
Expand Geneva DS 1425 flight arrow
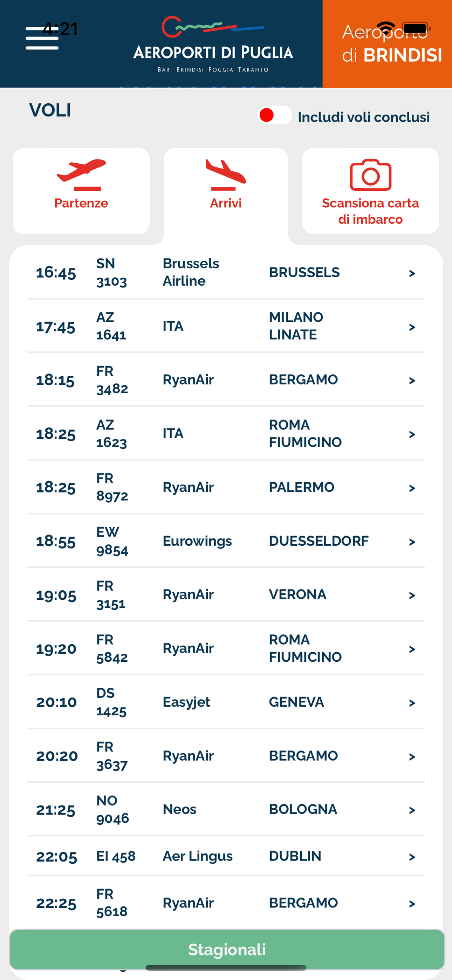point(412,703)
